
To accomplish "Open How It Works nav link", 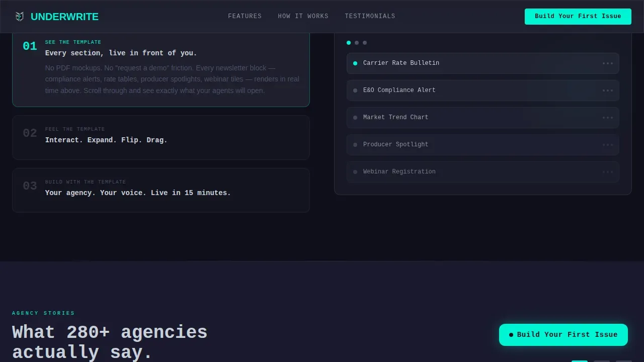I will click(x=303, y=16).
